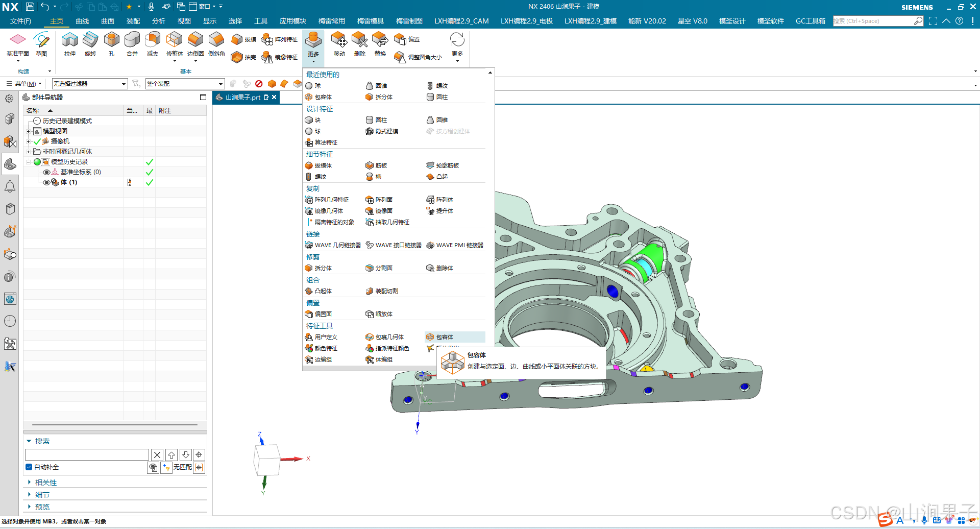Toggle the search filter-add funnel button
980x529 pixels.
click(x=166, y=467)
